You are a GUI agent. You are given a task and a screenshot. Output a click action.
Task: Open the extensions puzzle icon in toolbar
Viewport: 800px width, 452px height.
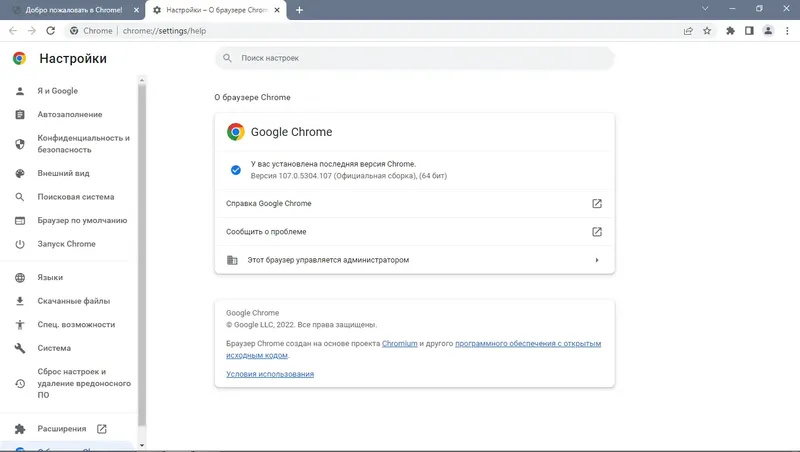[730, 31]
